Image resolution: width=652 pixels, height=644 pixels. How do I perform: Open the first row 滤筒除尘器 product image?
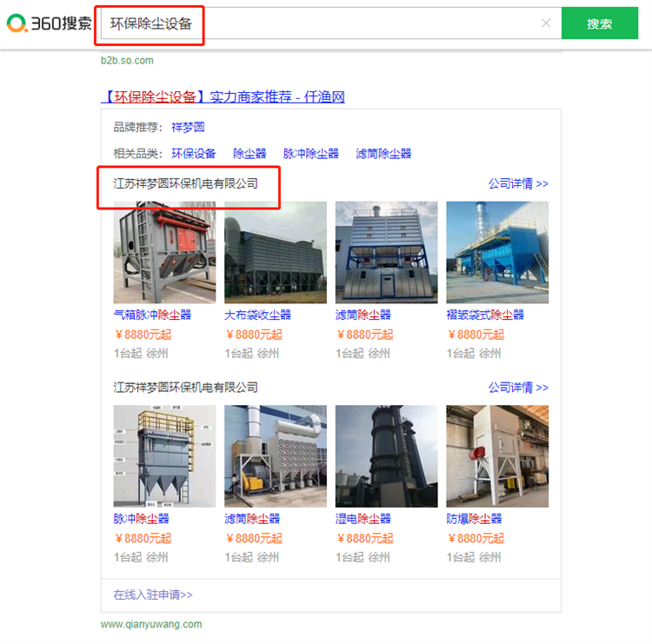pos(387,252)
